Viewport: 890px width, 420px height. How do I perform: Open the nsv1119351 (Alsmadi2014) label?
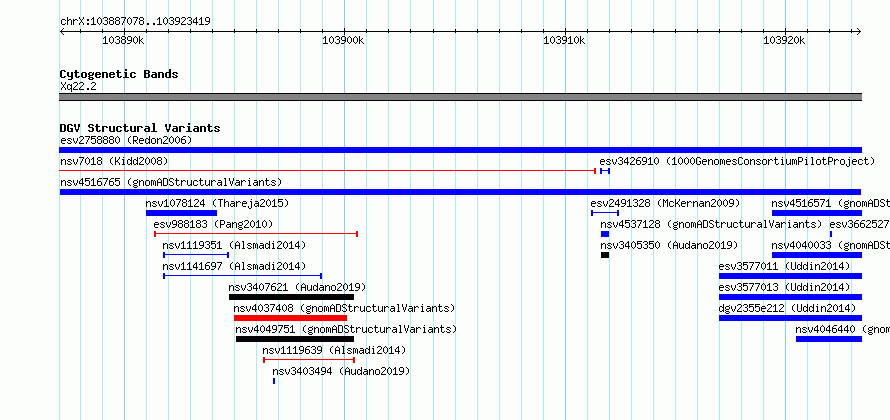tap(234, 245)
